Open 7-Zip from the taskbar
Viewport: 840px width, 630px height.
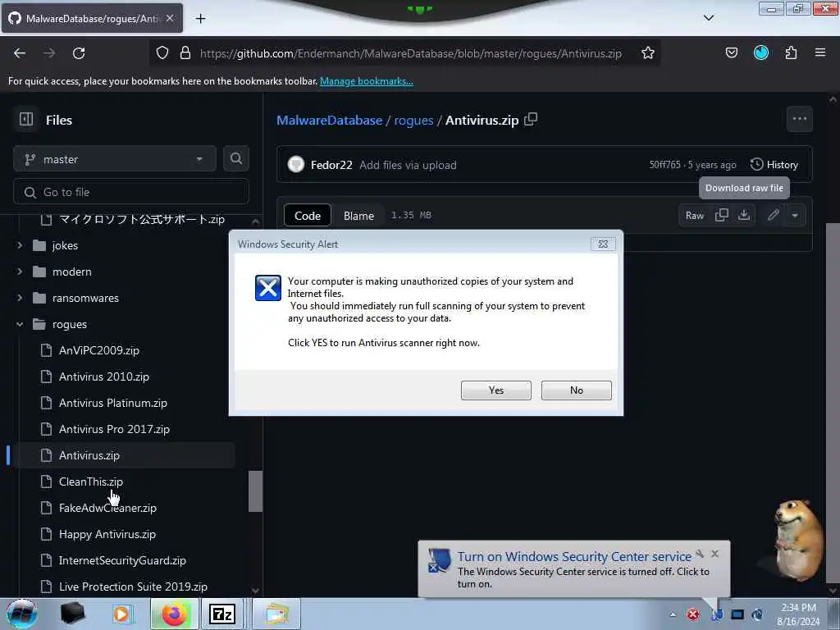coord(222,614)
